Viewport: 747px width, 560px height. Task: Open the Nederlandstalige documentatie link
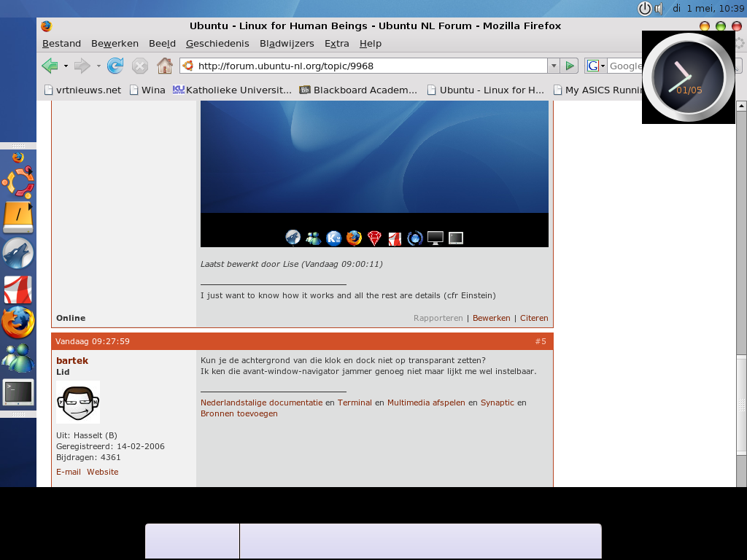[x=261, y=402]
